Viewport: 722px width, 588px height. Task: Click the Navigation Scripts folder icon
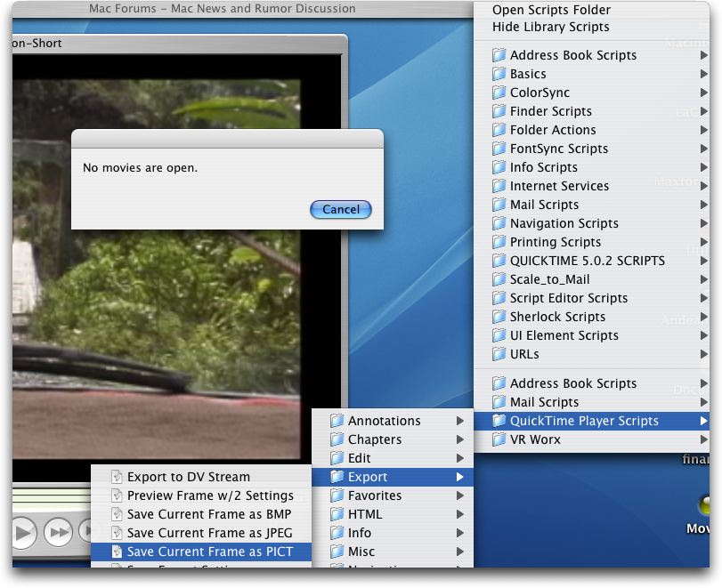click(x=499, y=223)
